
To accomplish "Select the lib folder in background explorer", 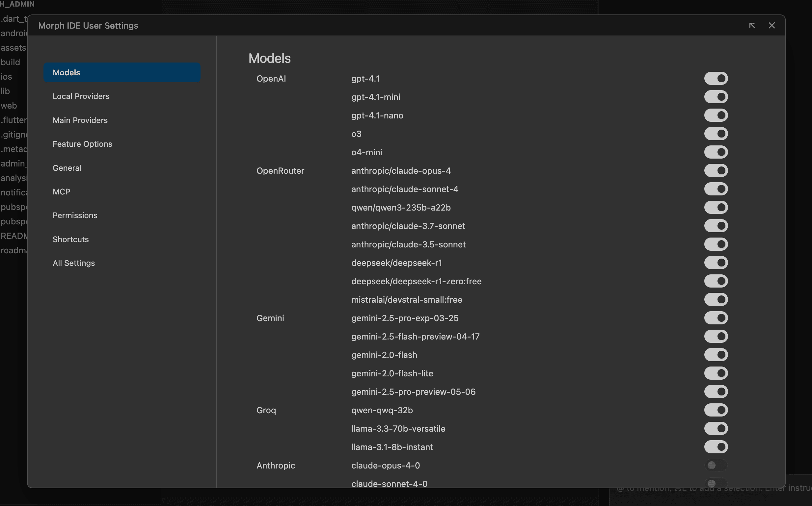I will click(5, 91).
